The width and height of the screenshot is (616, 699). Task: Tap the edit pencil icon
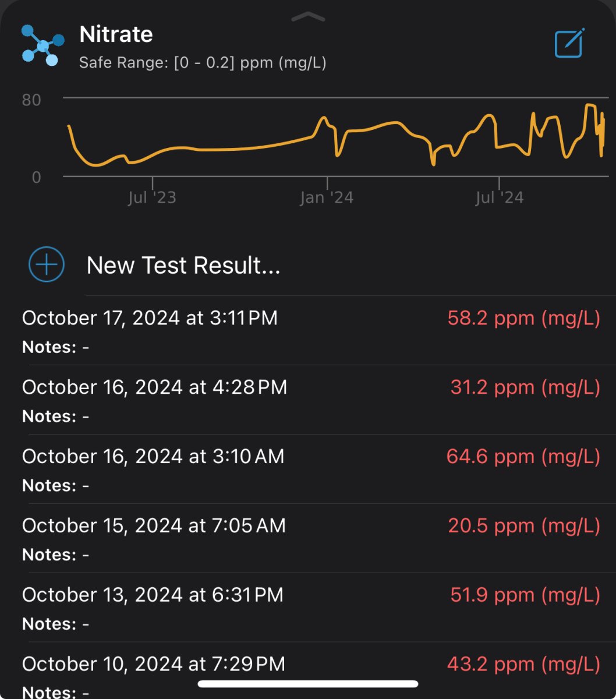pos(569,43)
